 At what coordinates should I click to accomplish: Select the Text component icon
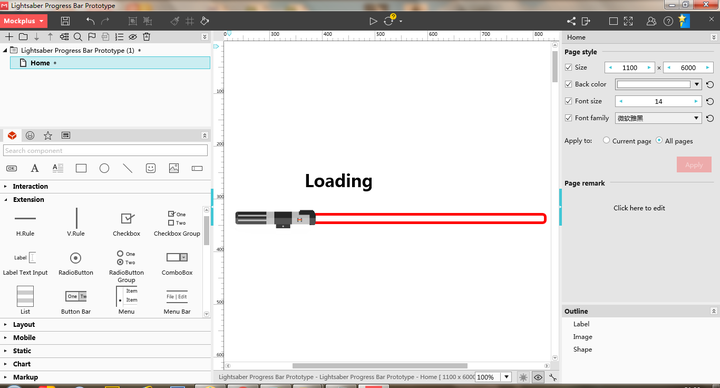(34, 169)
